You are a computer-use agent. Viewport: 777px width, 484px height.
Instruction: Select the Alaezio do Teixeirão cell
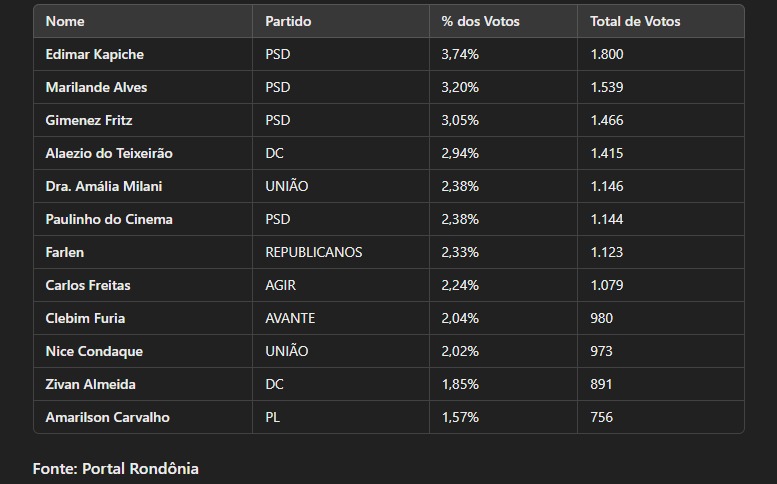point(109,153)
